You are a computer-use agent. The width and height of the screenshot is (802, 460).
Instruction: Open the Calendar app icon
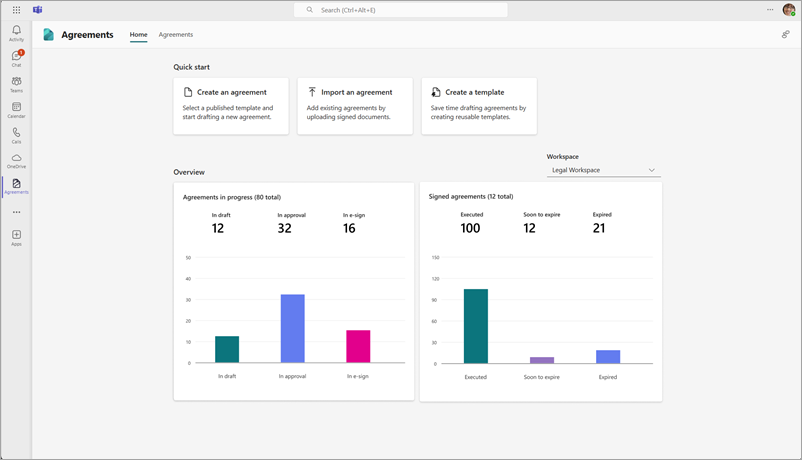(16, 109)
